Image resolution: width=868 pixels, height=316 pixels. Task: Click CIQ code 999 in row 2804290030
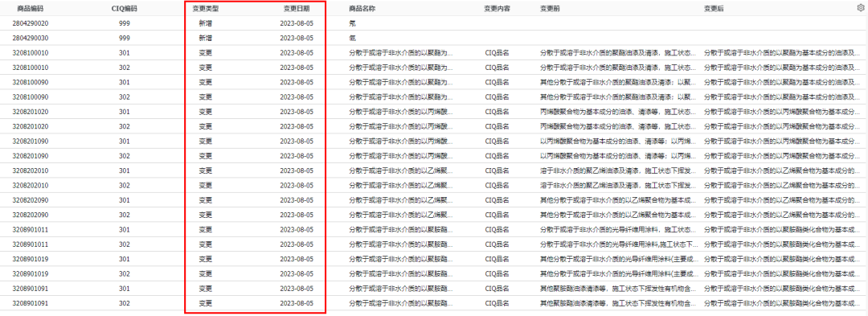coord(124,38)
